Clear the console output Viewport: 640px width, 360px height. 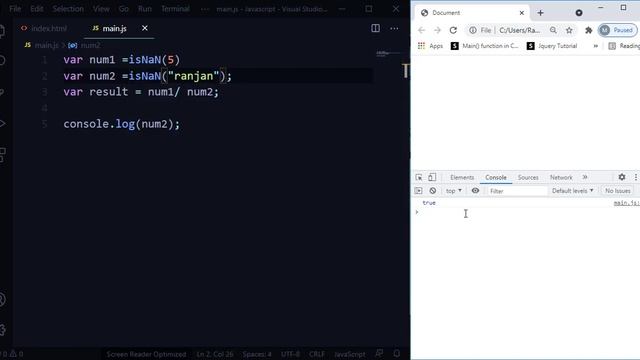[x=433, y=191]
